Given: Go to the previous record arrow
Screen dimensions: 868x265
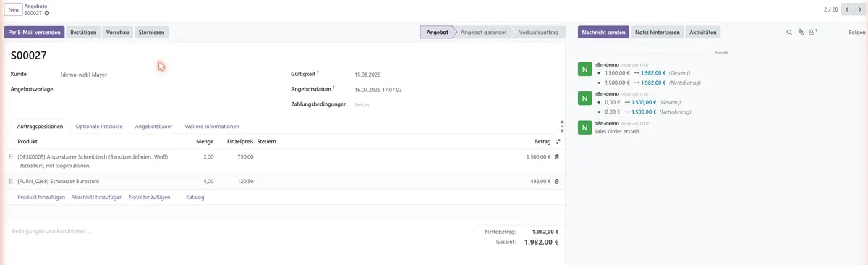Looking at the screenshot, I should click(x=848, y=9).
